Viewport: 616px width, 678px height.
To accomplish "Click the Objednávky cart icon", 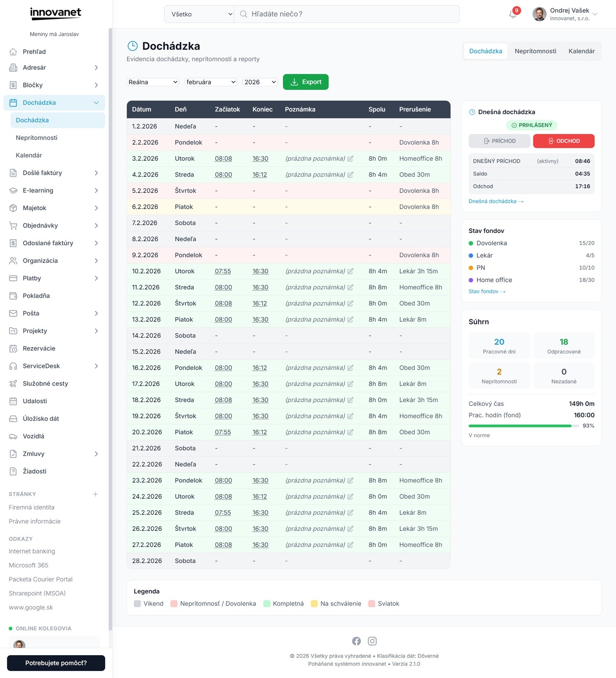I will coord(13,226).
